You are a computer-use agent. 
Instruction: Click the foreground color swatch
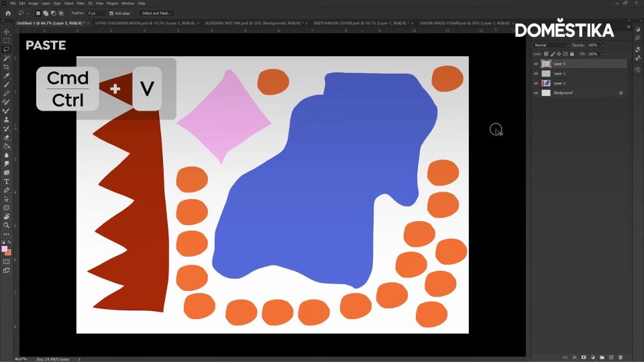[x=5, y=249]
